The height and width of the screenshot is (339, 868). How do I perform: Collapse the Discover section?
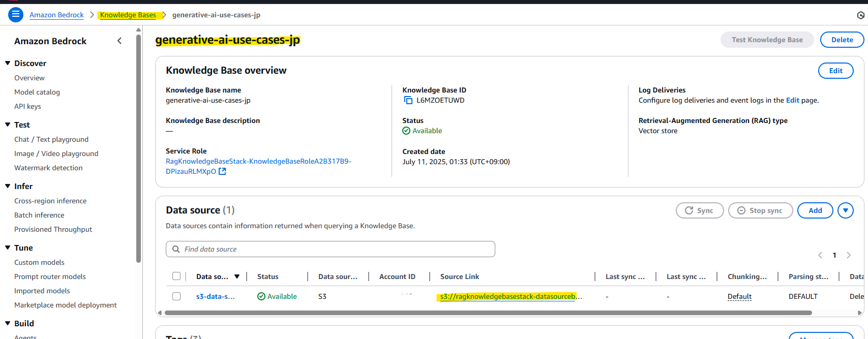(8, 63)
